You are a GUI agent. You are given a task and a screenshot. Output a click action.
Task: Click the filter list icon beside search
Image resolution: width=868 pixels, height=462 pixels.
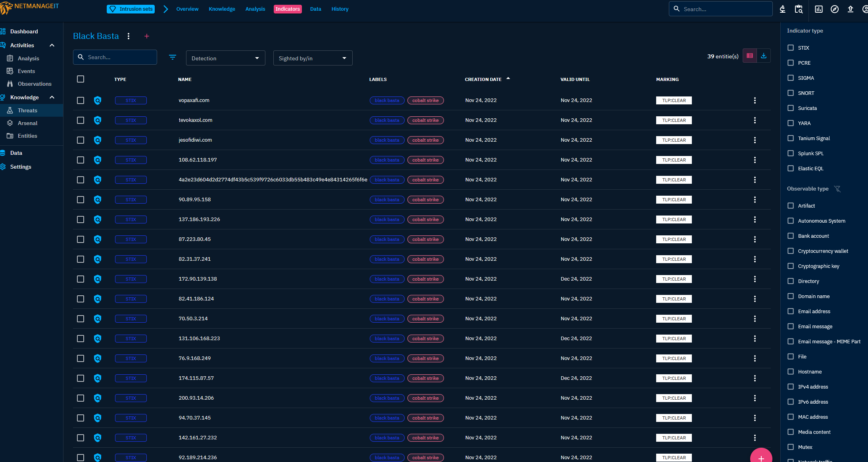(x=173, y=58)
